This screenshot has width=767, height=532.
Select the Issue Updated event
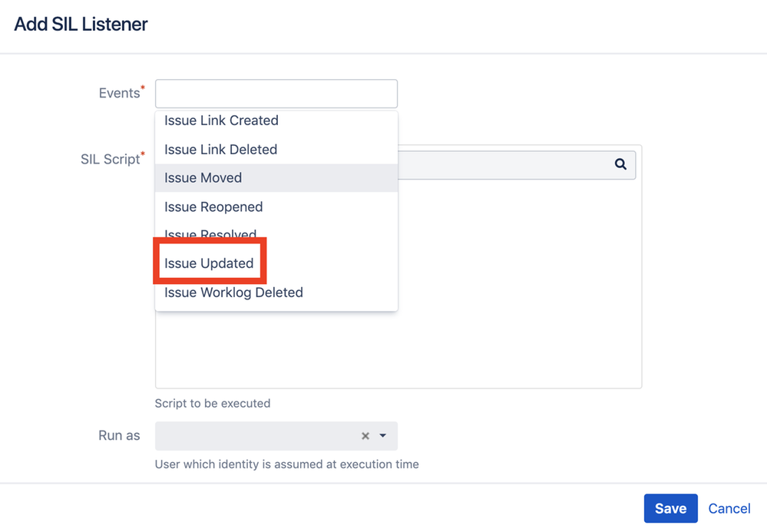(x=209, y=263)
